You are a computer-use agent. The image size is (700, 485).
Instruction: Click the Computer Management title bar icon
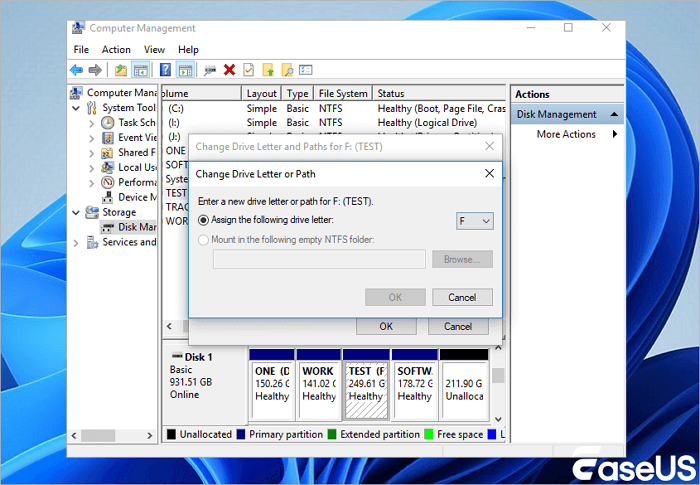(78, 28)
